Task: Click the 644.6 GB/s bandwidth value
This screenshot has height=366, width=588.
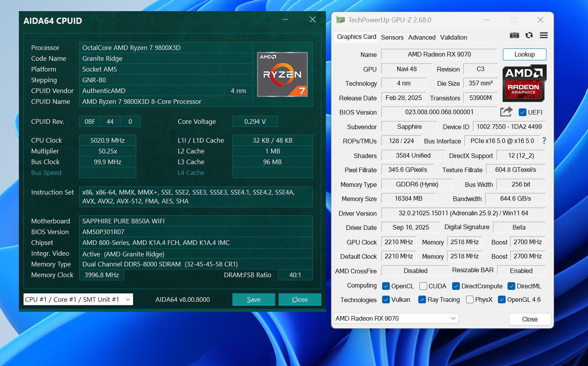Action: [515, 198]
